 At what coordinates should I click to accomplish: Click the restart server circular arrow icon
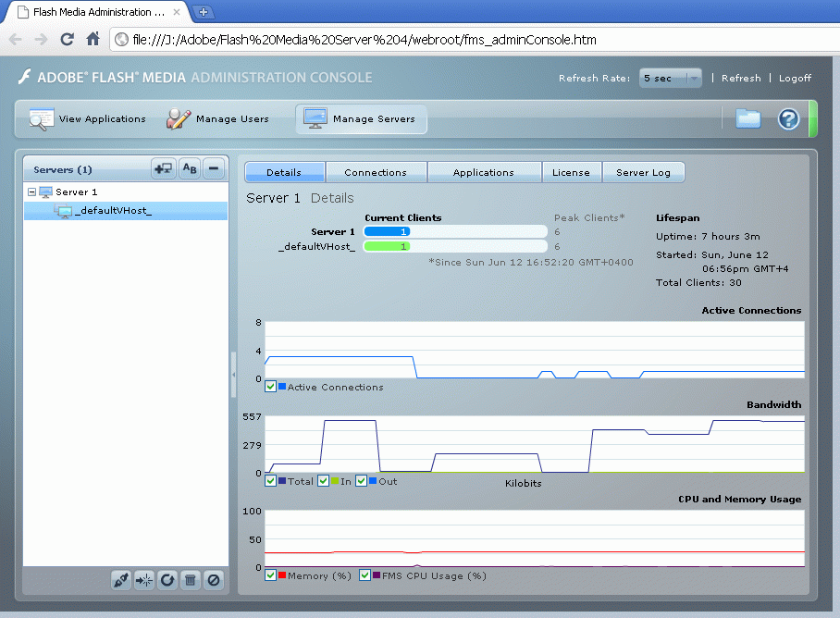pos(167,580)
